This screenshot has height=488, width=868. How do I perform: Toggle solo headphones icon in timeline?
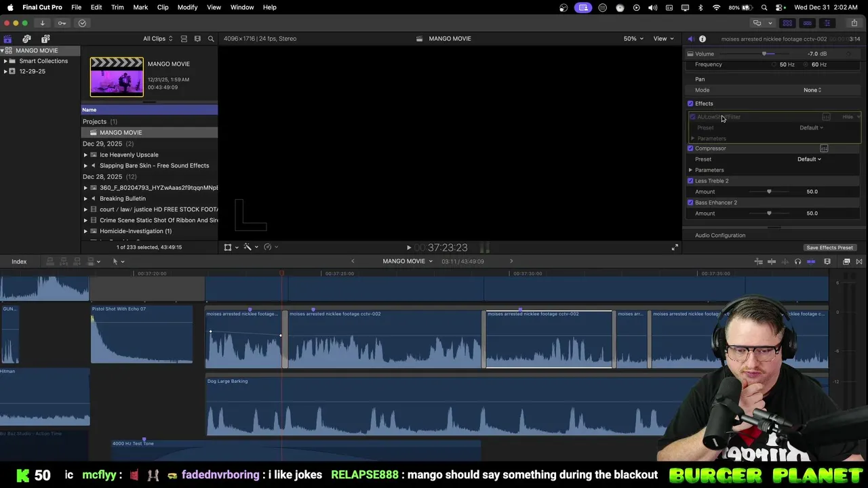click(x=797, y=262)
